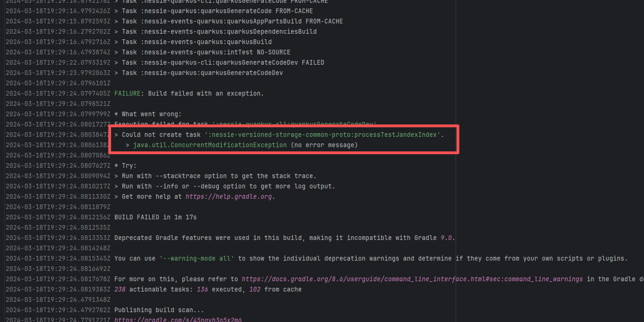The height and width of the screenshot is (322, 644).
Task: Click the 'FAILURE' word in the log
Action: [127, 94]
